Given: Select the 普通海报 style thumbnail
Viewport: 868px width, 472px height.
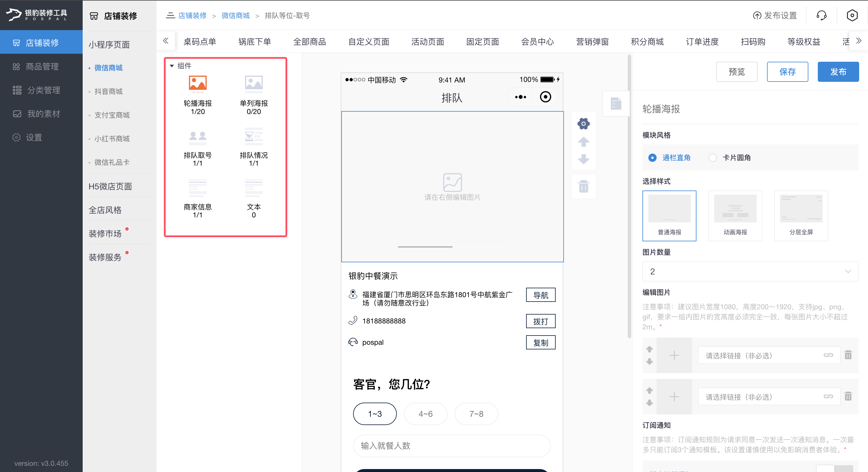Looking at the screenshot, I should [669, 216].
